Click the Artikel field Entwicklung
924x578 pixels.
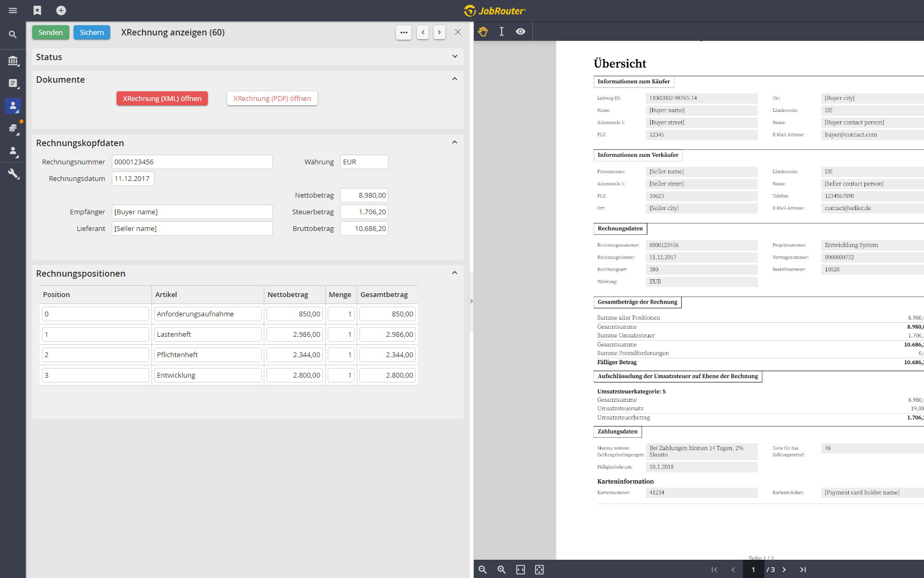click(208, 375)
